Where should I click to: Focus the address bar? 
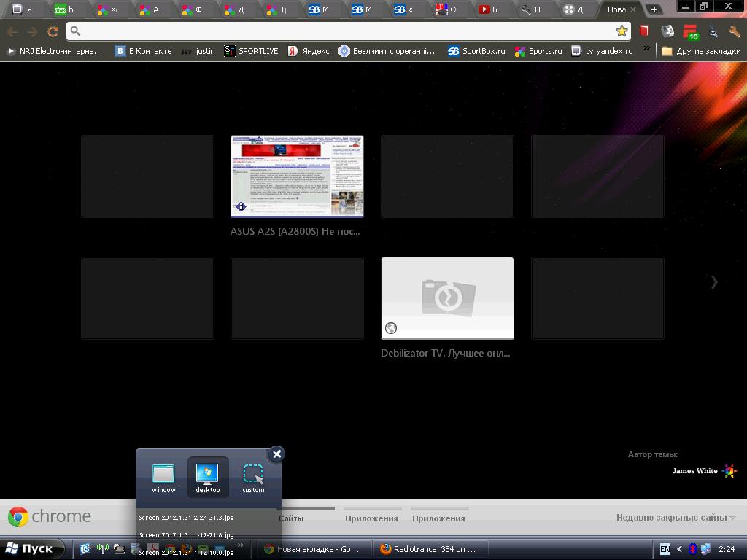coord(348,31)
